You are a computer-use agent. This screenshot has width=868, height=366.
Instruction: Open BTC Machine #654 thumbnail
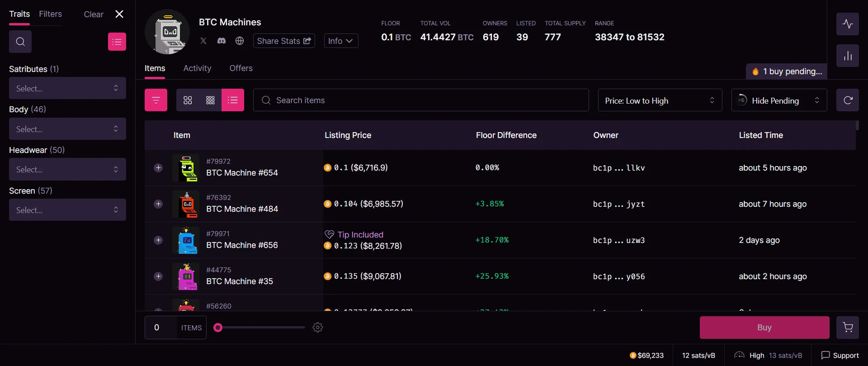coord(186,168)
